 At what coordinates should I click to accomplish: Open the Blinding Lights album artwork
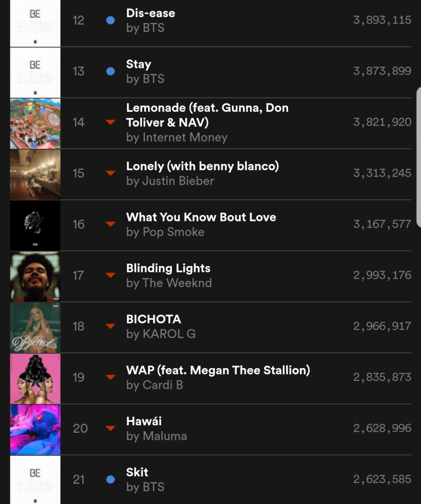click(x=35, y=276)
